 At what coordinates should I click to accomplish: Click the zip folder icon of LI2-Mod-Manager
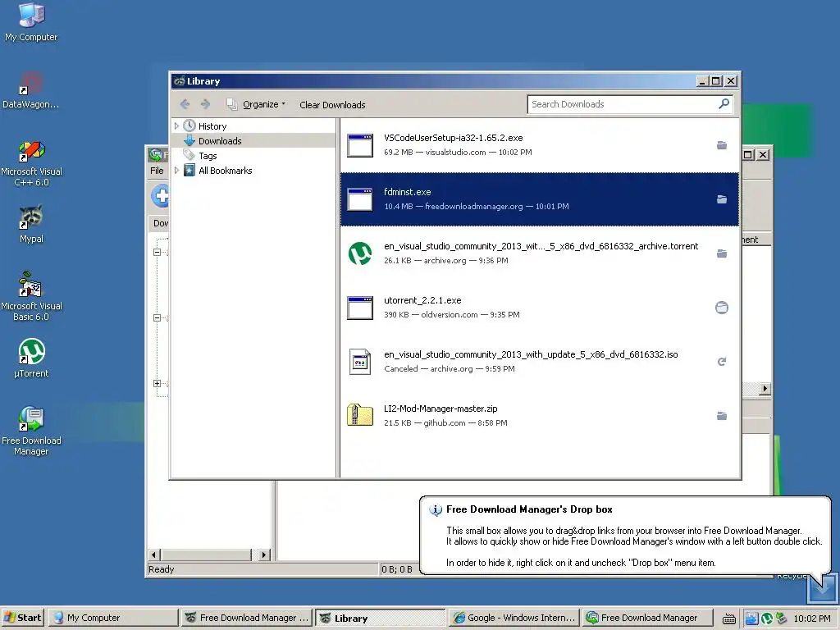click(x=360, y=415)
